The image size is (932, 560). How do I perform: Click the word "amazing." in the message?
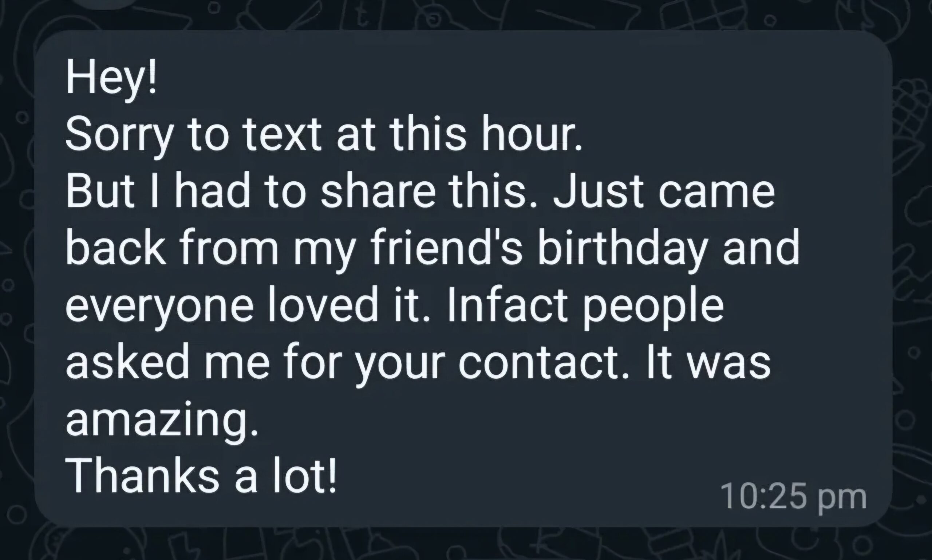[x=162, y=419]
